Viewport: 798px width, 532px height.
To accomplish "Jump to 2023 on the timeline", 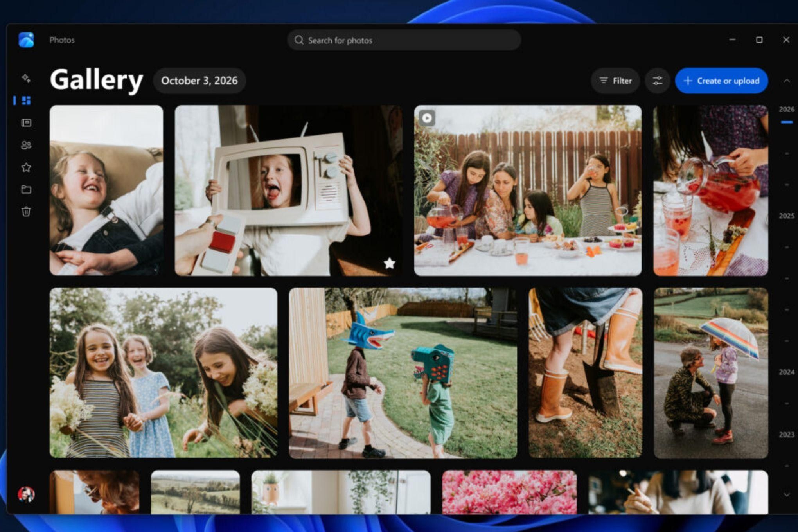I will pyautogui.click(x=786, y=435).
